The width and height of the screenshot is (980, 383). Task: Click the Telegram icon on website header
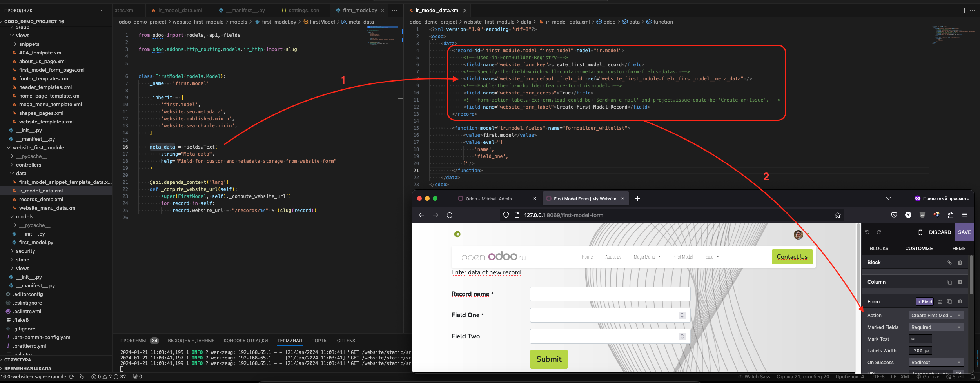[x=457, y=234]
